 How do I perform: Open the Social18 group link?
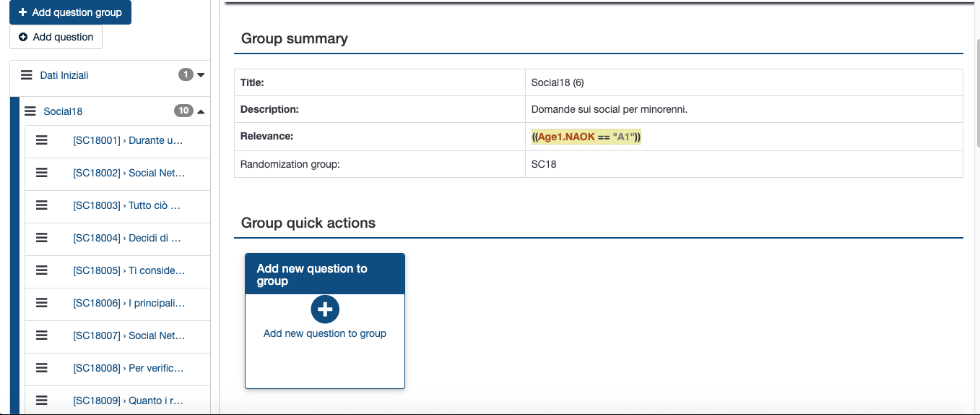(63, 111)
